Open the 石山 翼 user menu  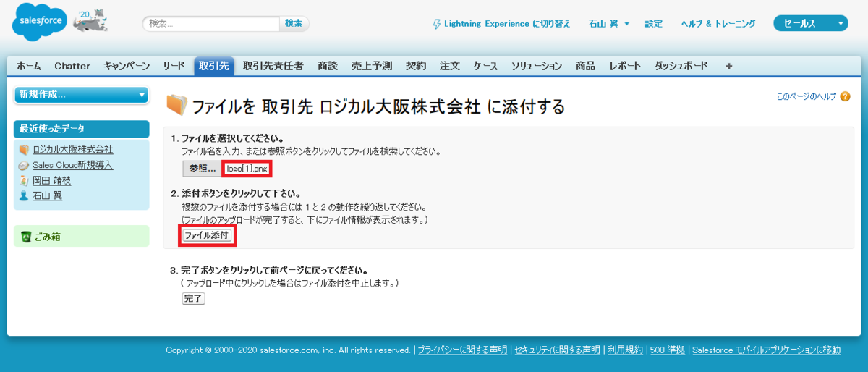(609, 24)
